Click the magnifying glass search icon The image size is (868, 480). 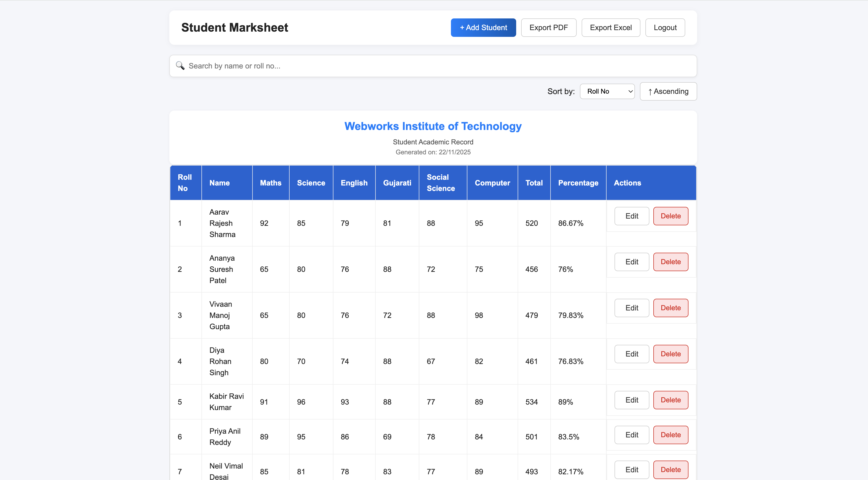tap(180, 66)
